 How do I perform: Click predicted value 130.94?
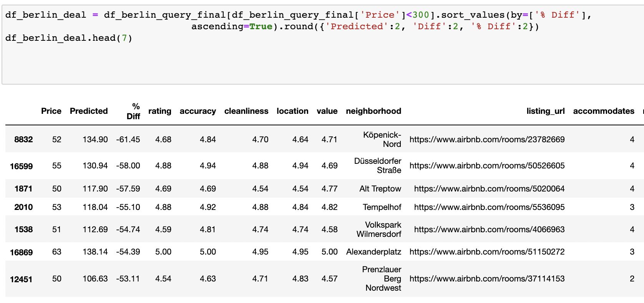click(95, 166)
